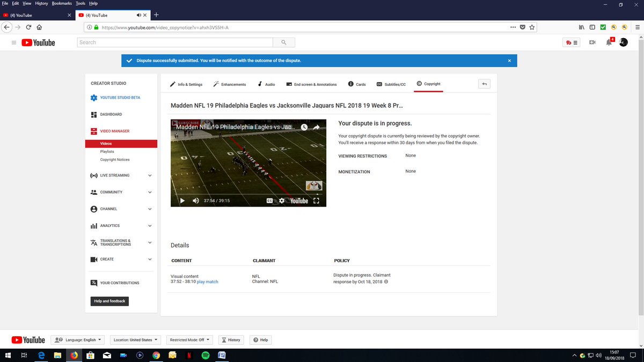
Task: Go to Firefox home page button
Action: click(39, 27)
